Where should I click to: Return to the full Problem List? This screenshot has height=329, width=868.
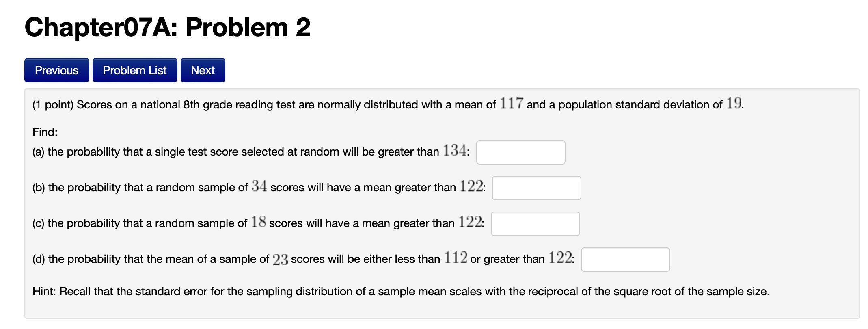point(134,70)
